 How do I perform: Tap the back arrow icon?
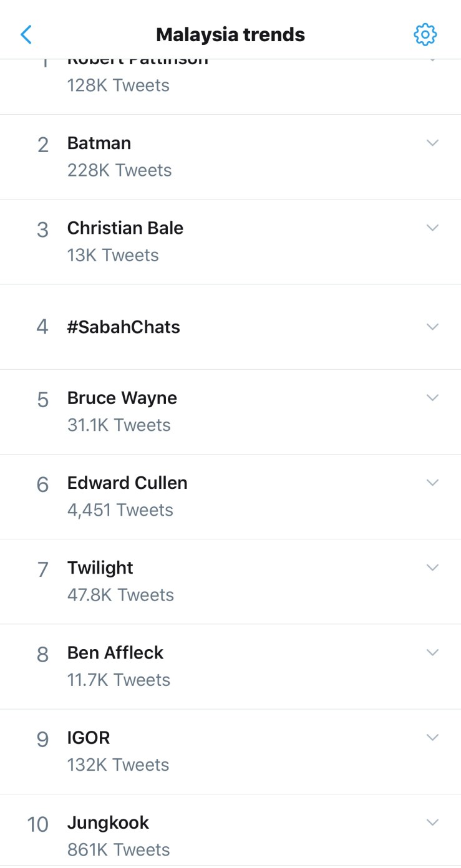(x=26, y=34)
